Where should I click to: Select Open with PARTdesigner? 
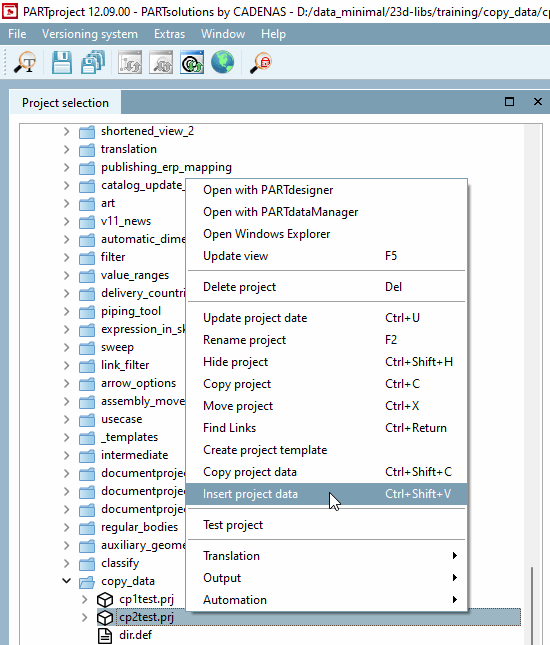click(x=327, y=190)
